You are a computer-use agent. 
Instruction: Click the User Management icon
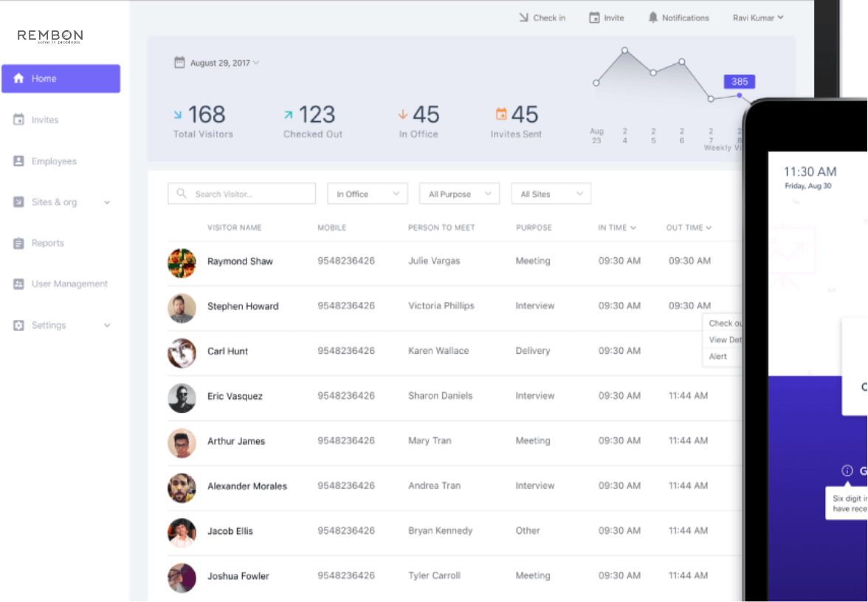tap(19, 284)
